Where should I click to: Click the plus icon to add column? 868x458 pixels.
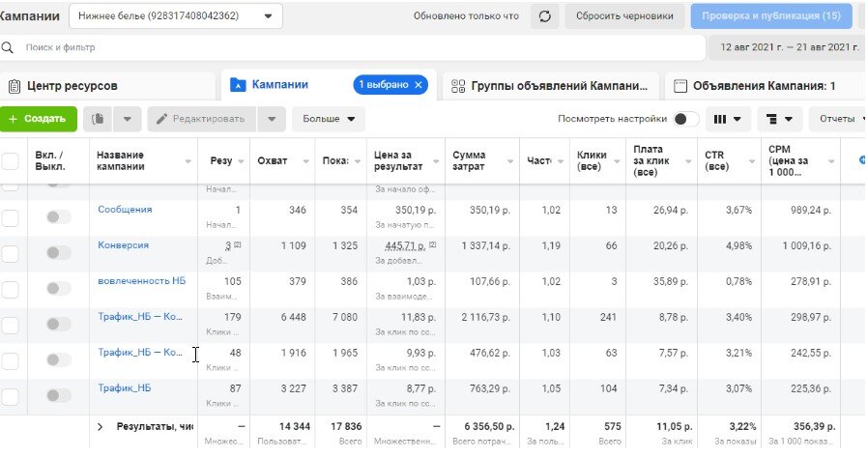pyautogui.click(x=862, y=160)
